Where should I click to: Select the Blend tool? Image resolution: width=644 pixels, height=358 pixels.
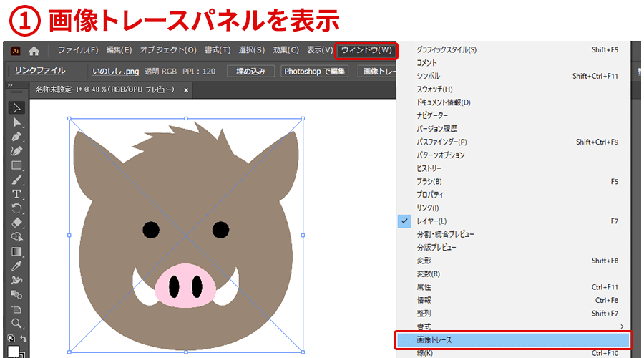coord(16,294)
